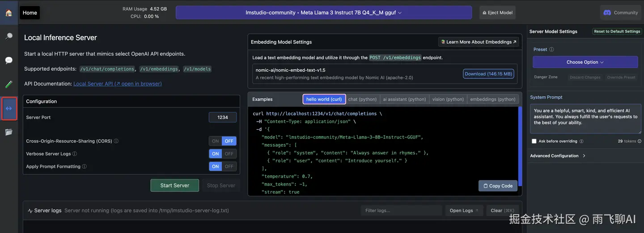Click the Server Port input field
644x233 pixels.
223,117
